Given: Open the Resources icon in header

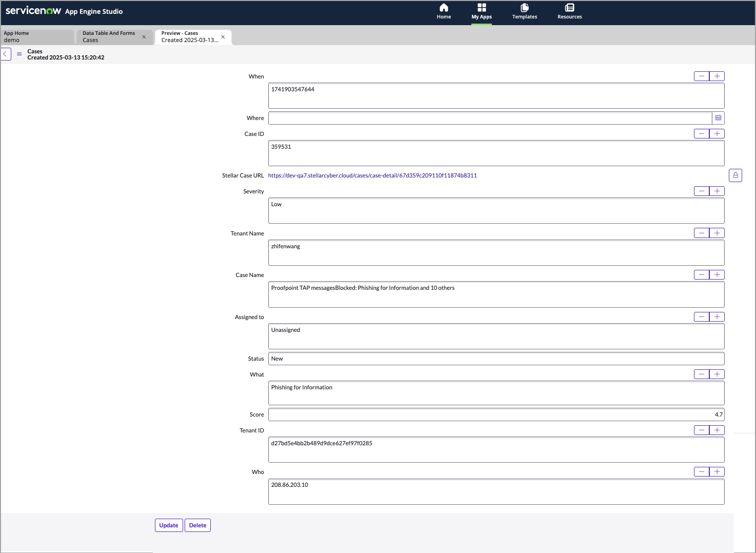Looking at the screenshot, I should (x=569, y=8).
